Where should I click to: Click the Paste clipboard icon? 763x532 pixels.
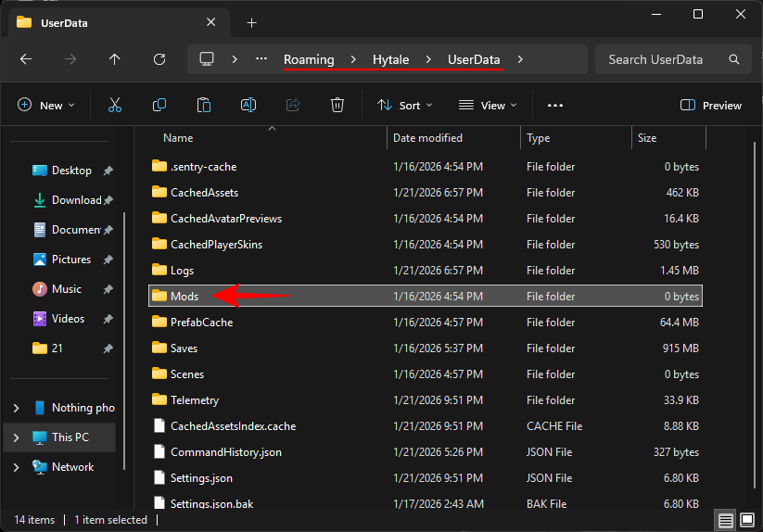204,106
